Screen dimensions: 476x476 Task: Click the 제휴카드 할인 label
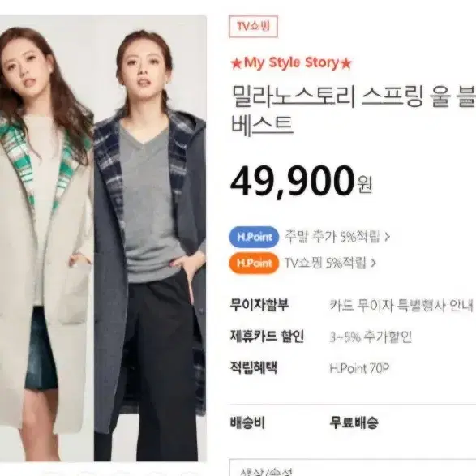(267, 336)
